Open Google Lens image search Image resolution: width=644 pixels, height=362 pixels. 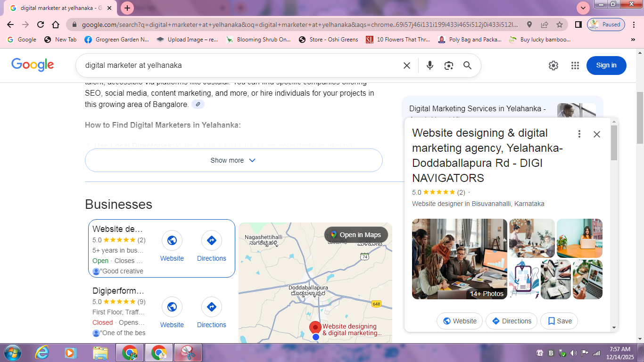[x=448, y=66]
